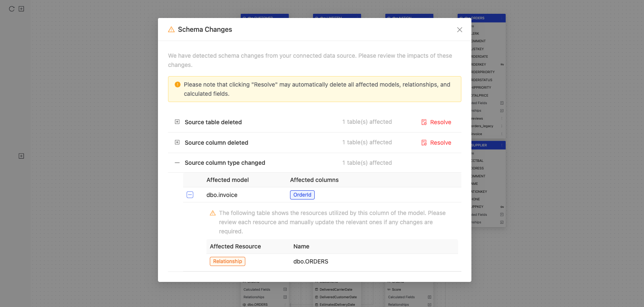Click the add icon beside the refresh icon
This screenshot has height=307, width=644.
[x=21, y=9]
